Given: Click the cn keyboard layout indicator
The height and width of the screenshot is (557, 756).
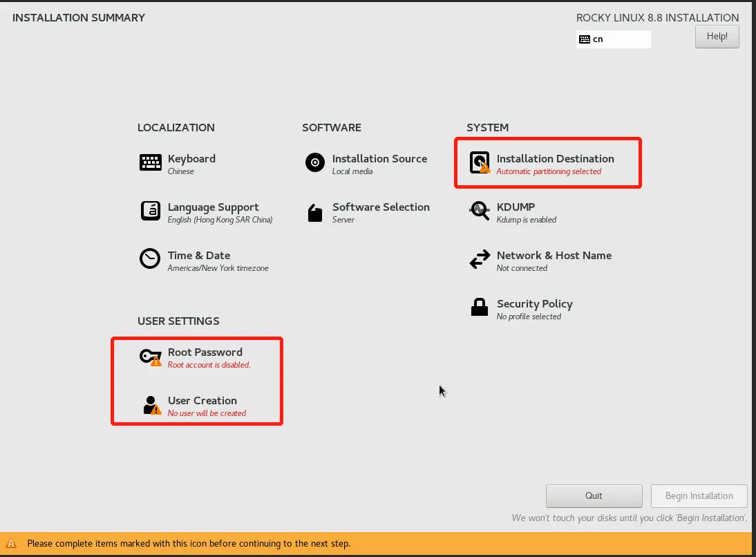Looking at the screenshot, I should 613,39.
